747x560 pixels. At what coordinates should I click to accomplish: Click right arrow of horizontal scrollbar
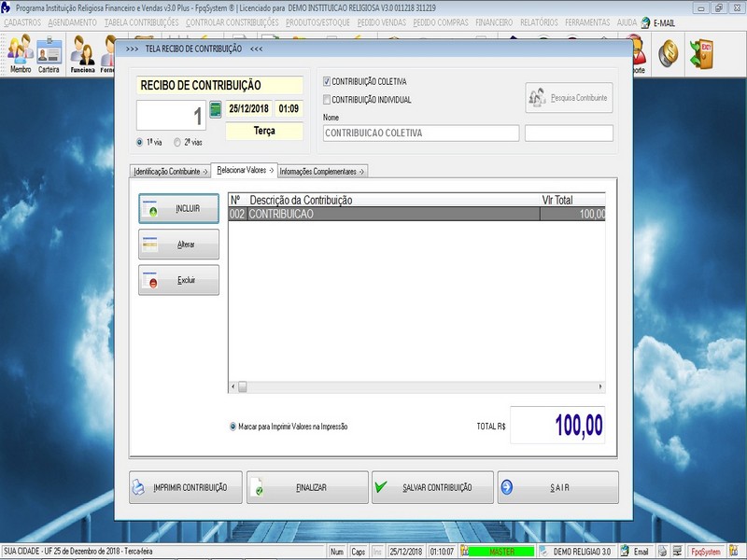(600, 386)
